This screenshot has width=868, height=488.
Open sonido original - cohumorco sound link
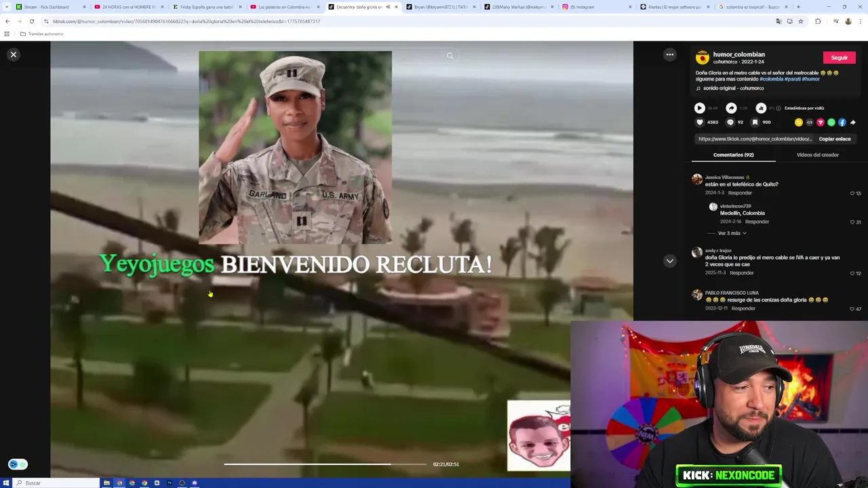pos(733,88)
